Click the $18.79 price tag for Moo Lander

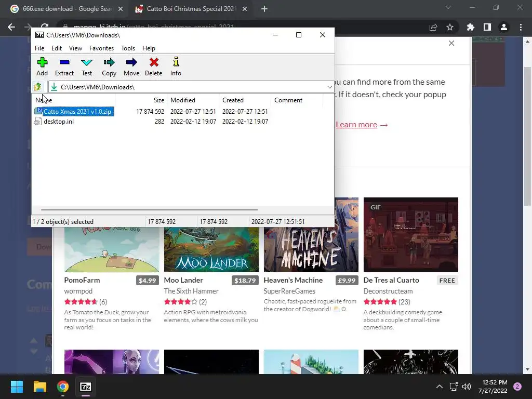point(245,281)
